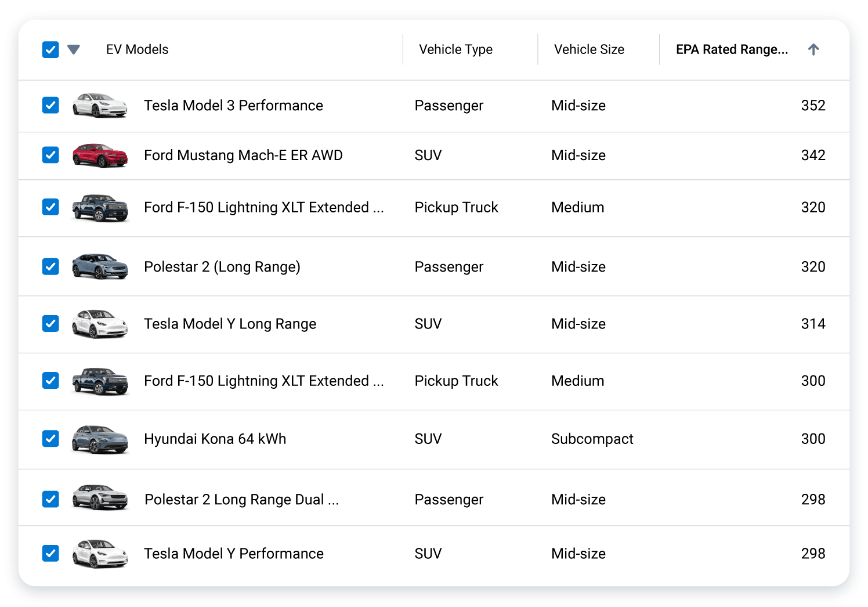868x607 pixels.
Task: Open the filter dropdown next to the header checkbox
Action: pyautogui.click(x=74, y=49)
